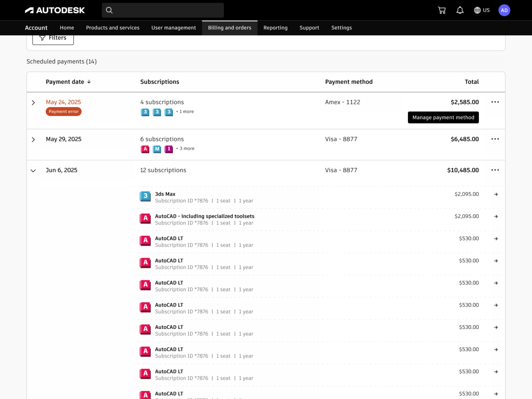
Task: Click the Maya product icon in May 29 row
Action: pyautogui.click(x=157, y=149)
